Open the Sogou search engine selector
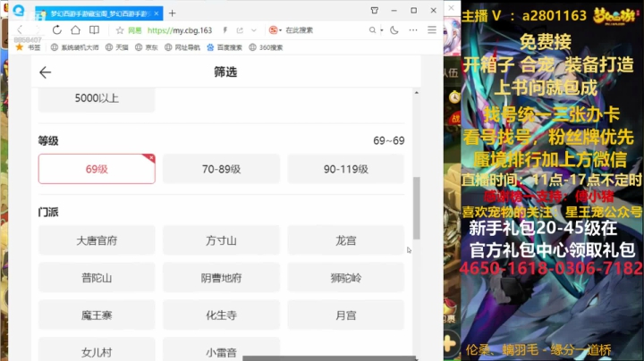Viewport: 644px width, 361px height. tap(275, 30)
